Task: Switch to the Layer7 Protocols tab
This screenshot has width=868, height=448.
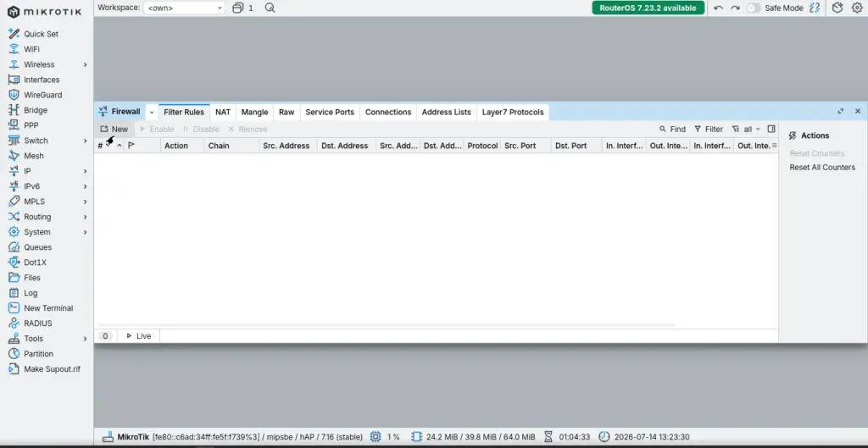Action: [x=513, y=112]
